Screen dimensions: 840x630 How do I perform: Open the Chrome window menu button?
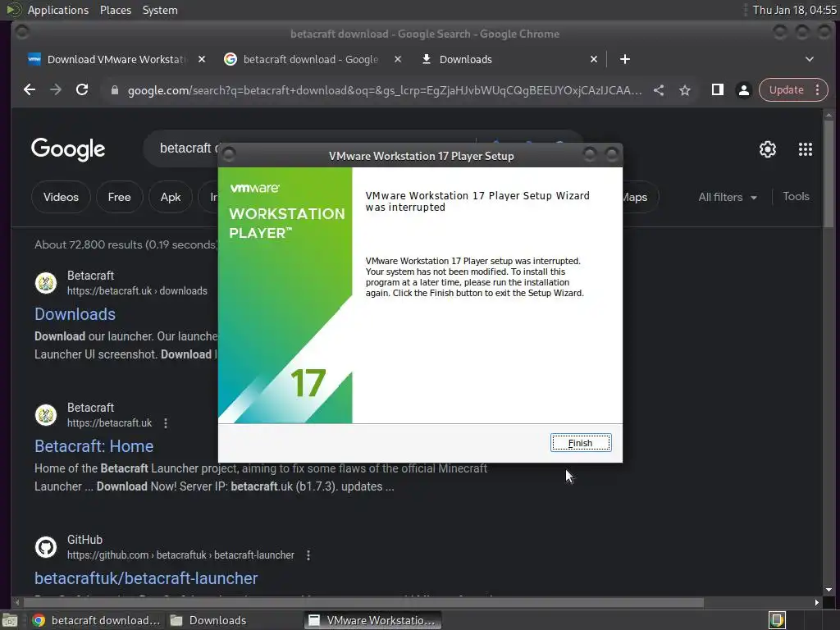click(x=22, y=33)
